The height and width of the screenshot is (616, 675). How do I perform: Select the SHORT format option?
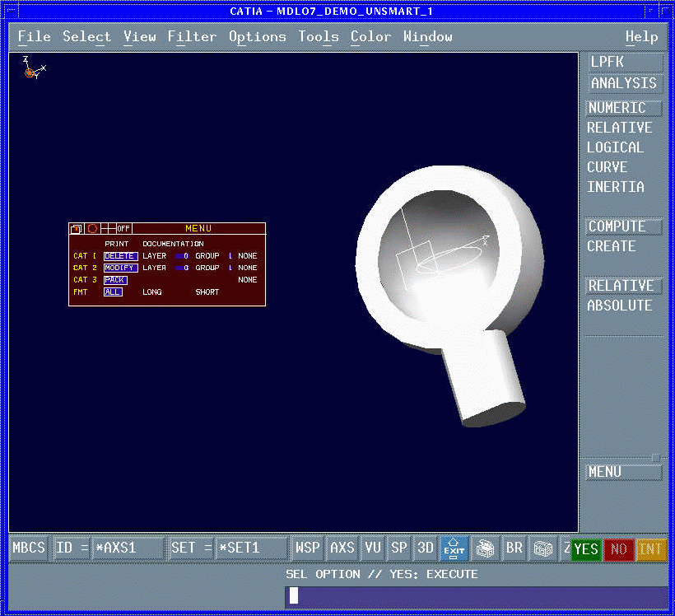(x=207, y=292)
